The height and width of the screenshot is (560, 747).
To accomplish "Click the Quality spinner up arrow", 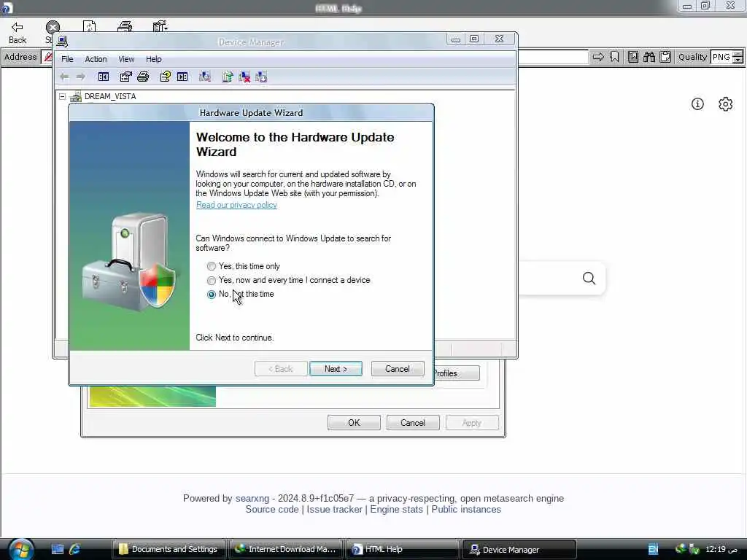I will click(x=738, y=53).
